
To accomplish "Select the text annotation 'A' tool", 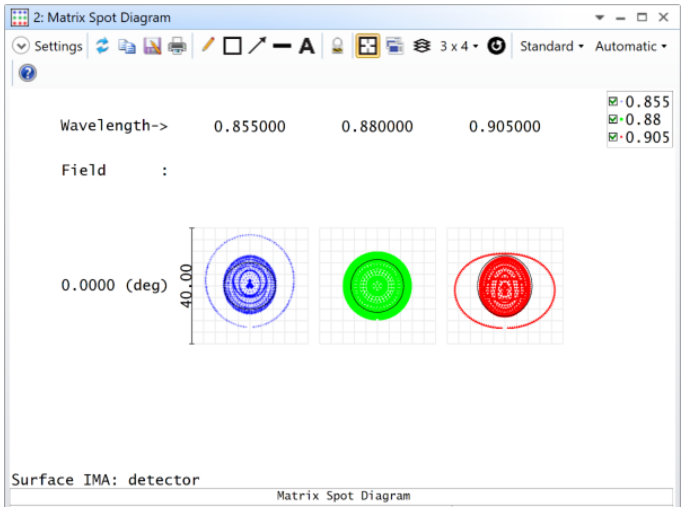I will pyautogui.click(x=307, y=46).
